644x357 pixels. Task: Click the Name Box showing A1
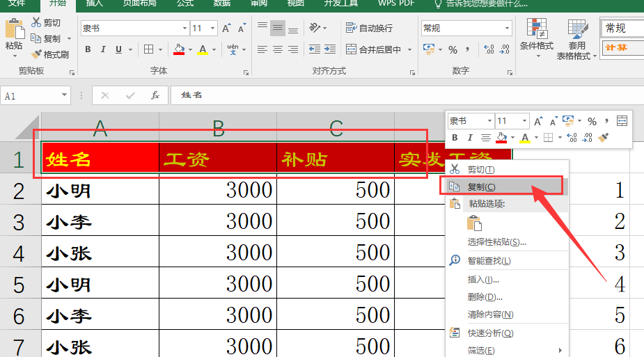tap(31, 95)
